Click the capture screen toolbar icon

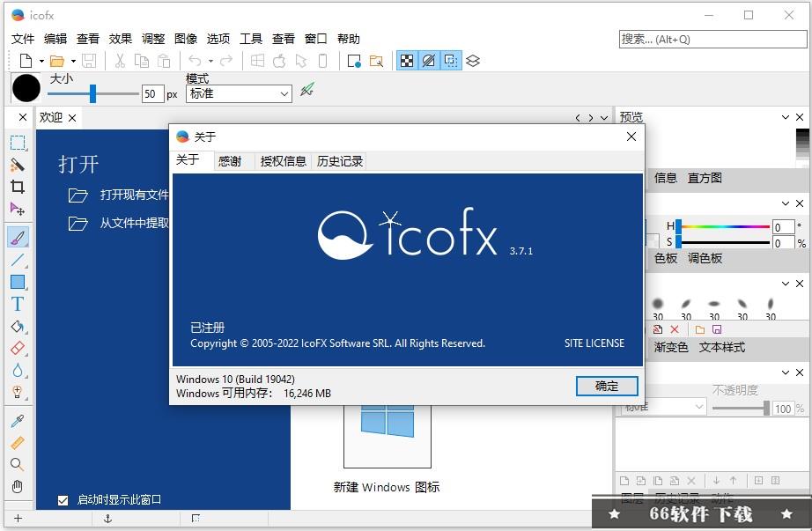click(354, 61)
